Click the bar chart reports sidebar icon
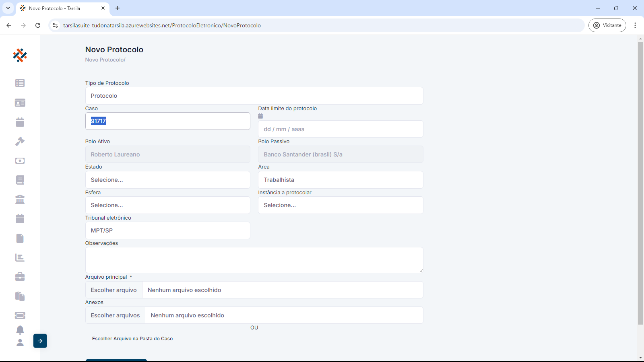 pyautogui.click(x=20, y=257)
